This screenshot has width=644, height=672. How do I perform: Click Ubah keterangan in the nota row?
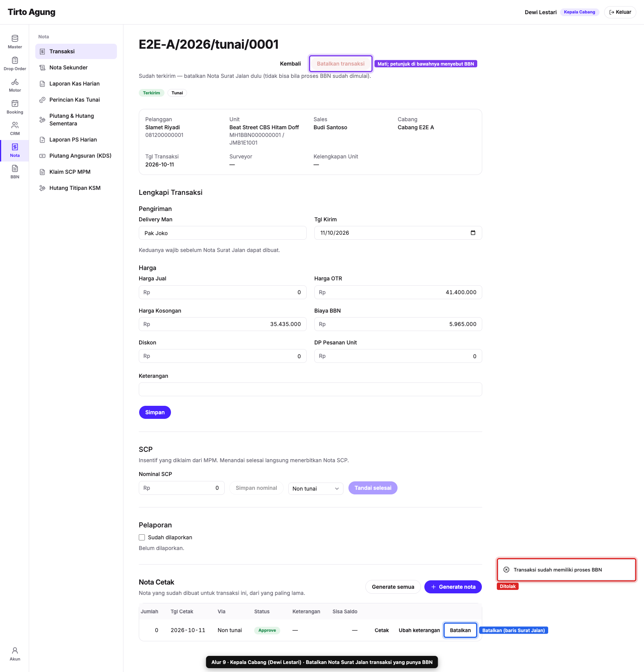419,630
